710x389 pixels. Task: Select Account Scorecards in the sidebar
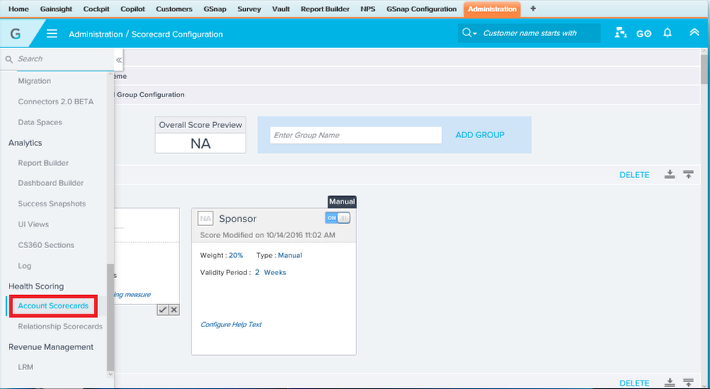coord(53,306)
